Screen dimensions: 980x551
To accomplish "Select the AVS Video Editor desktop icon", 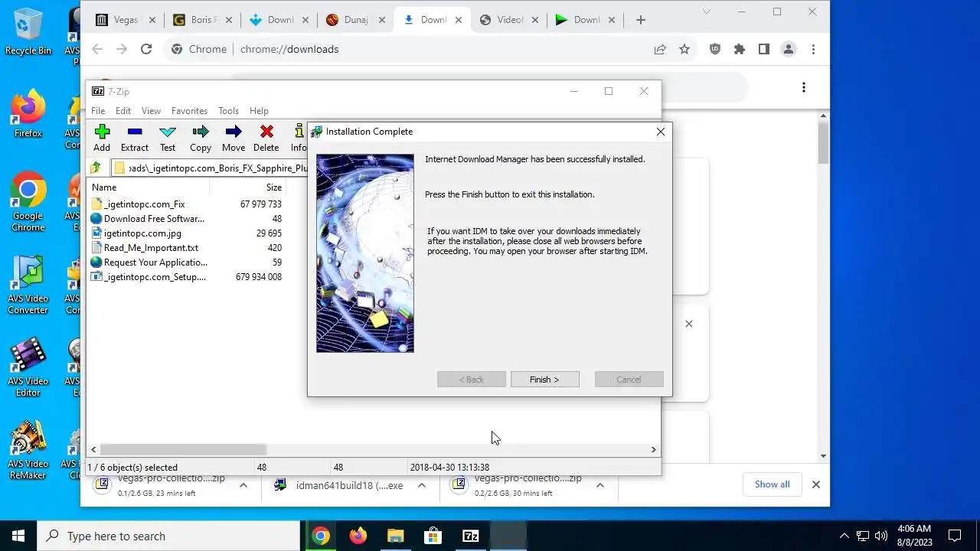I will 28,367.
